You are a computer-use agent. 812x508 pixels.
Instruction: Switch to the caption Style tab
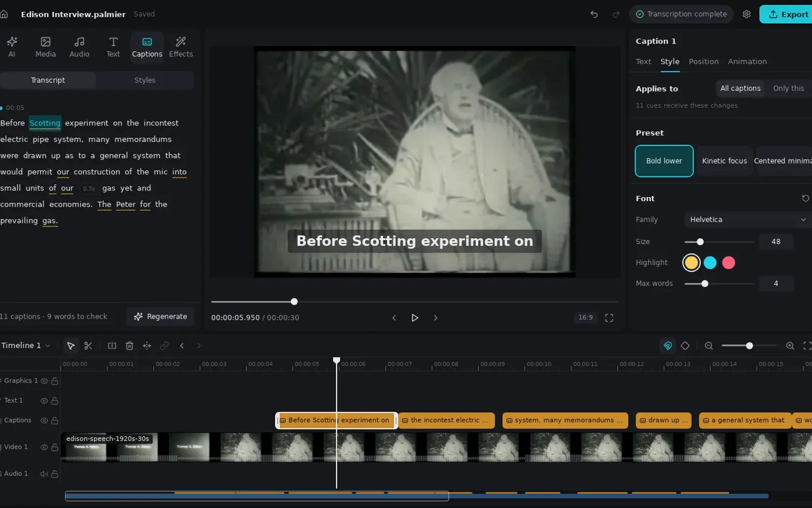click(670, 61)
